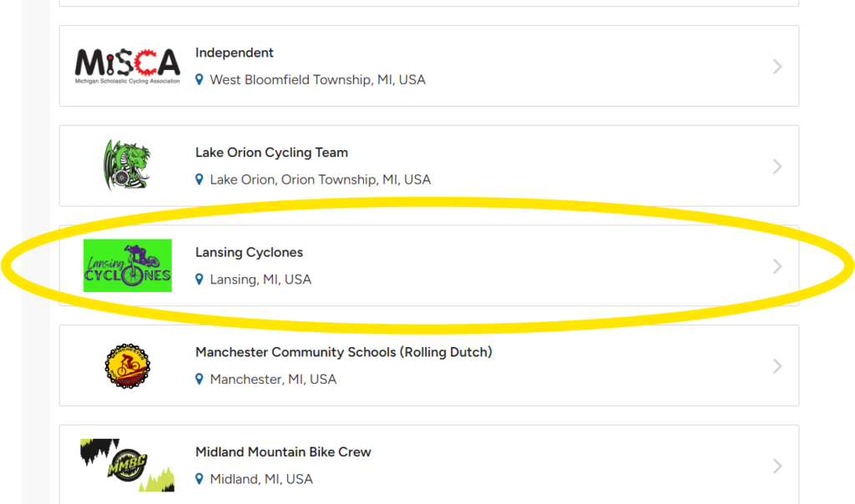Select the Independent team name
The image size is (855, 504).
[235, 53]
